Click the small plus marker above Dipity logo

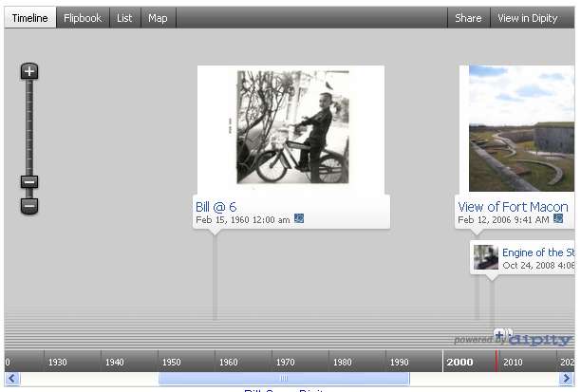click(x=500, y=333)
